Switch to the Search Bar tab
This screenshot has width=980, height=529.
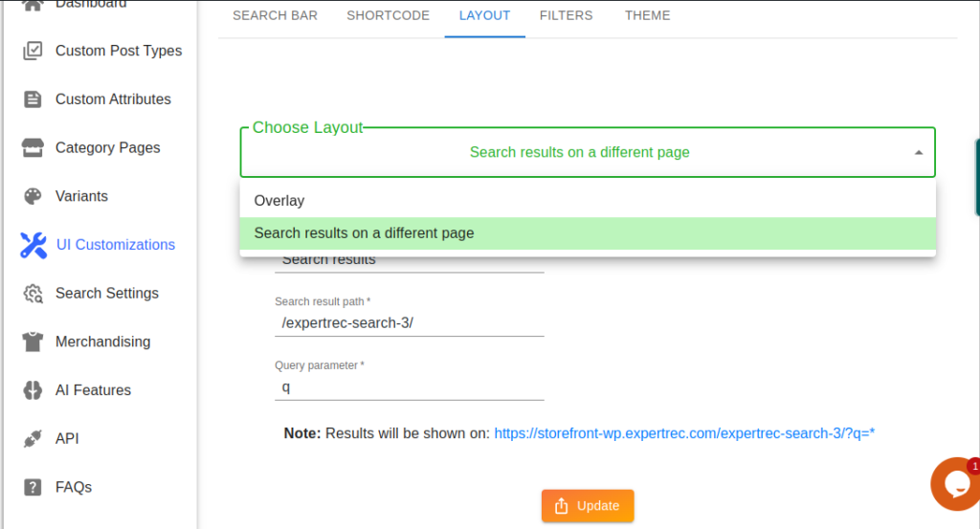[x=275, y=16]
